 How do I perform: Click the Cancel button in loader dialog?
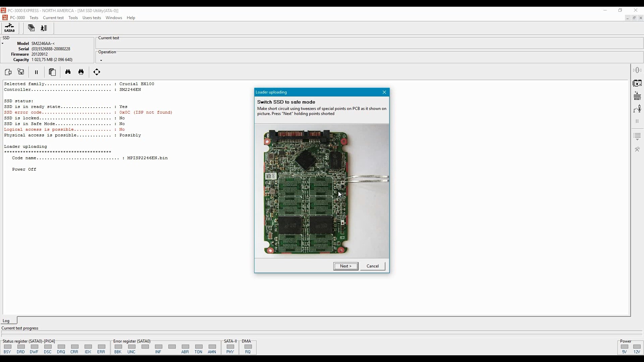372,266
